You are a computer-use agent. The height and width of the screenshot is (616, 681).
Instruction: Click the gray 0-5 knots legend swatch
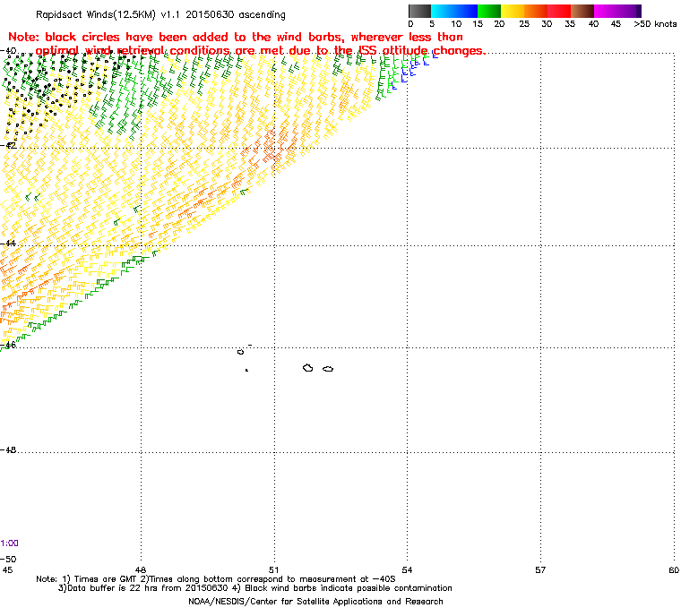point(419,11)
